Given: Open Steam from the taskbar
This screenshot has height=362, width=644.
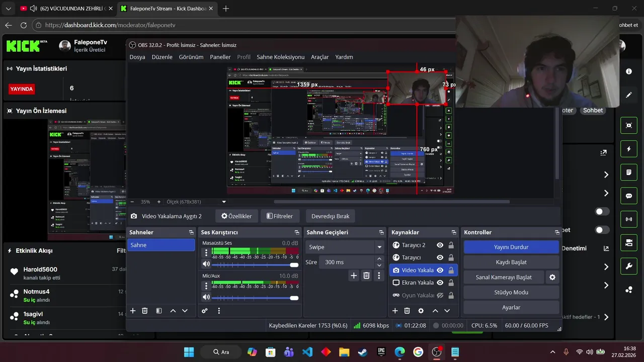Looking at the screenshot, I should click(362, 352).
